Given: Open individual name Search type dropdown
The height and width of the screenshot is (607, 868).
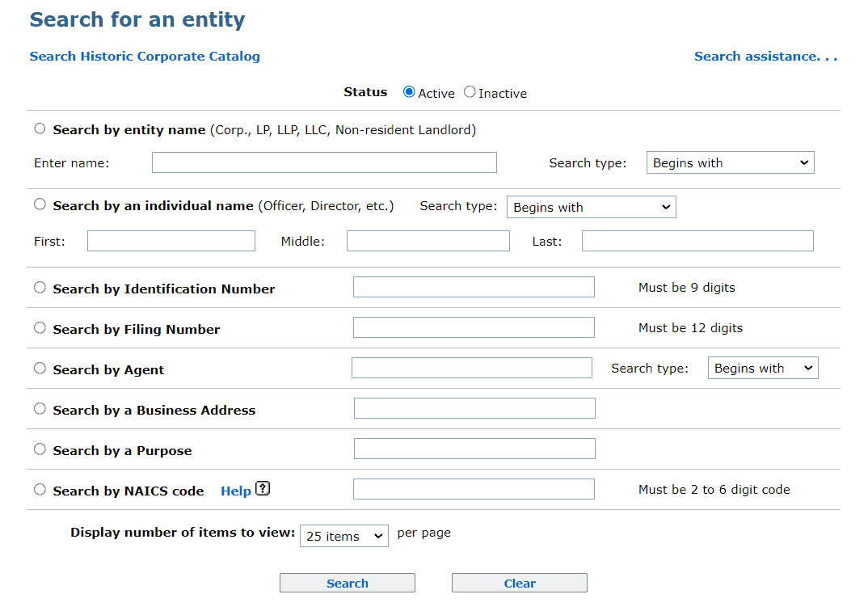Looking at the screenshot, I should click(x=591, y=207).
